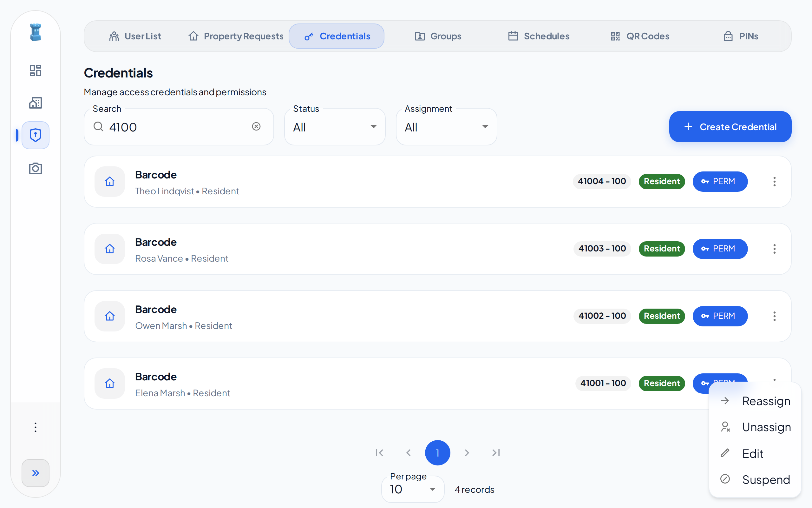Open the options menu for Rosa Vance's barcode
This screenshot has height=508, width=812.
click(775, 249)
